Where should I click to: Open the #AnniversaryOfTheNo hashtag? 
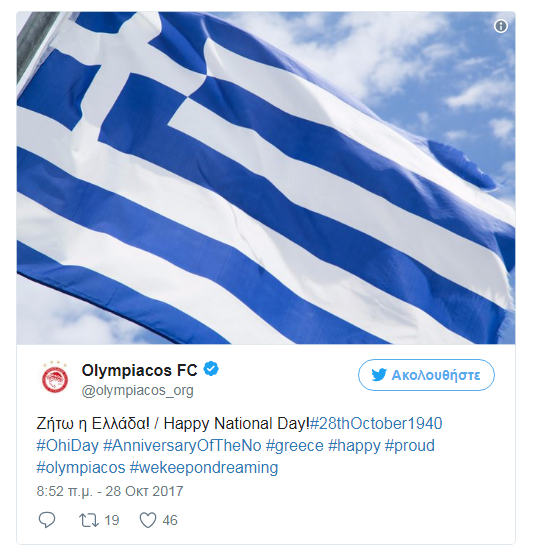click(x=182, y=445)
